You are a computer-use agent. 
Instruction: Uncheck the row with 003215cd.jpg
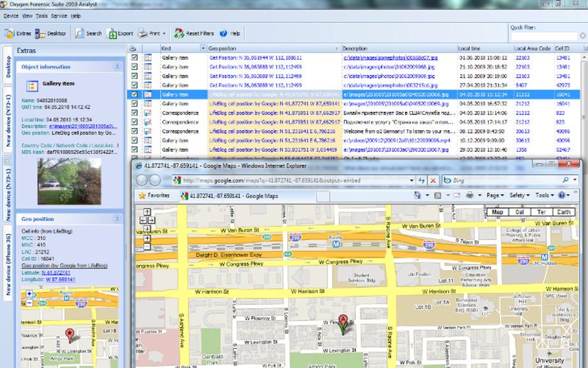(x=134, y=85)
